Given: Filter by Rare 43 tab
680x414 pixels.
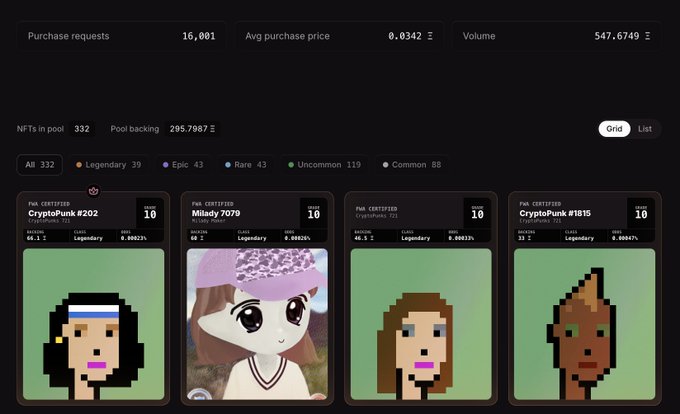Looking at the screenshot, I should (245, 165).
